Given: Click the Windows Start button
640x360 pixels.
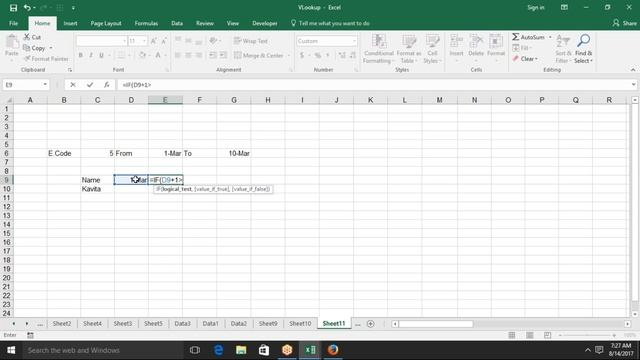Looking at the screenshot, I should [x=11, y=350].
